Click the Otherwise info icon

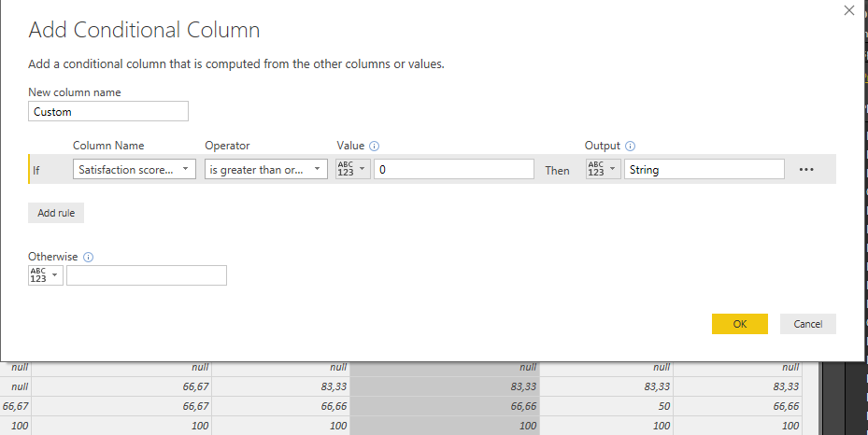88,257
